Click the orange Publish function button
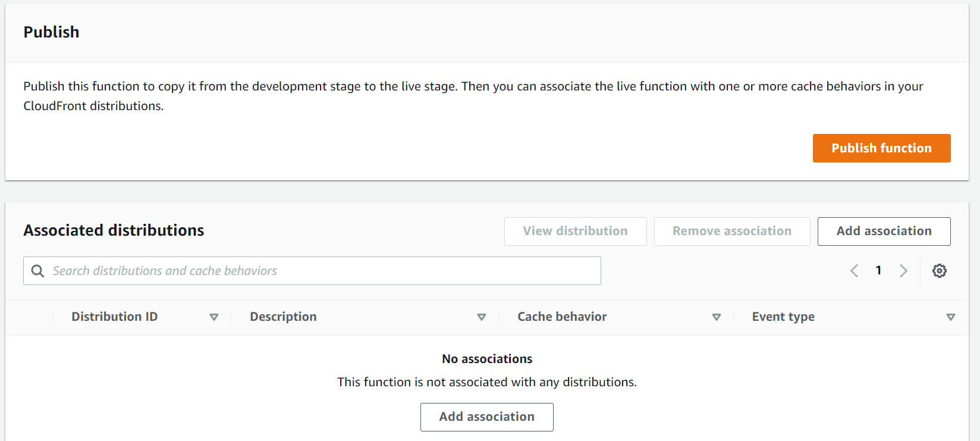Viewport: 980px width, 441px height. [881, 148]
